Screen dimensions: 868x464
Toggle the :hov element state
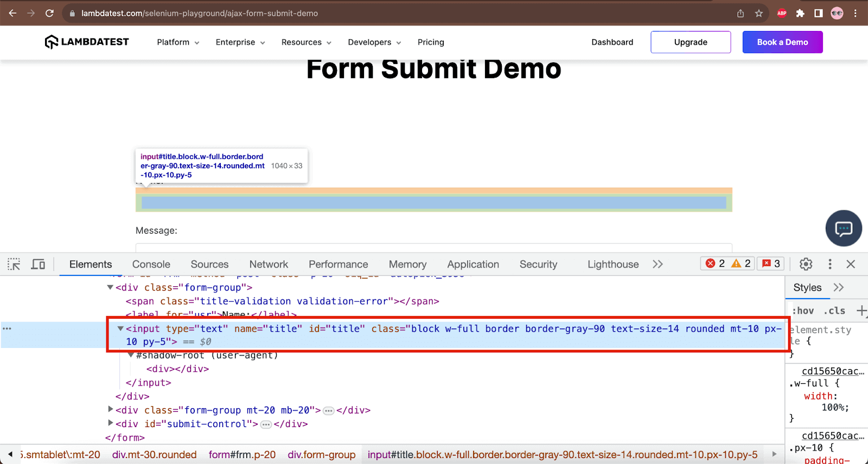pos(803,311)
